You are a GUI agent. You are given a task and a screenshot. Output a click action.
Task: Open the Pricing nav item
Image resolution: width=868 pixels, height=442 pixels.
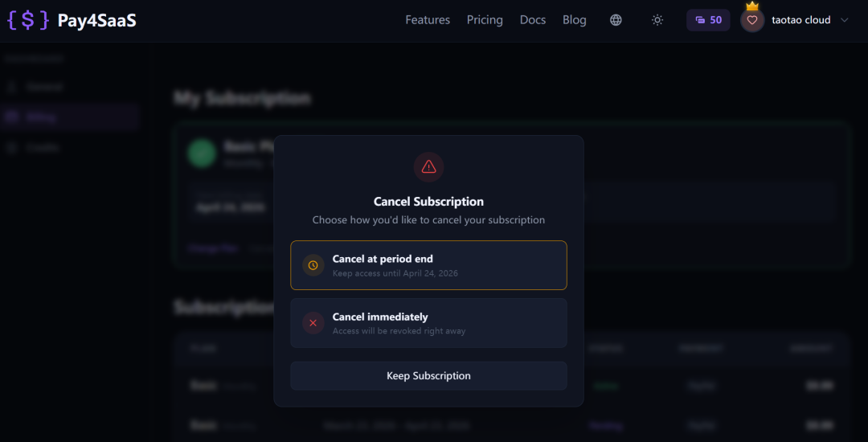pos(485,20)
